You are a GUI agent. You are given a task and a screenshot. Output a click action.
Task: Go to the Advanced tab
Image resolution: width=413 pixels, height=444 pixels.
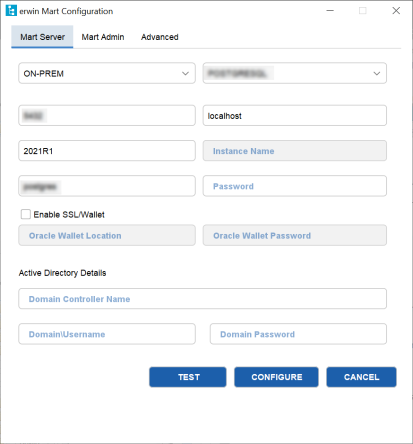pos(160,37)
